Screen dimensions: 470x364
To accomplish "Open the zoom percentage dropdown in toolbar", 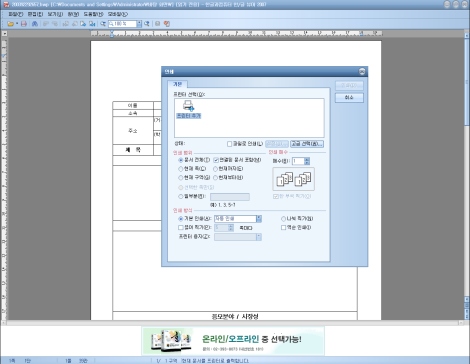I will (139, 24).
